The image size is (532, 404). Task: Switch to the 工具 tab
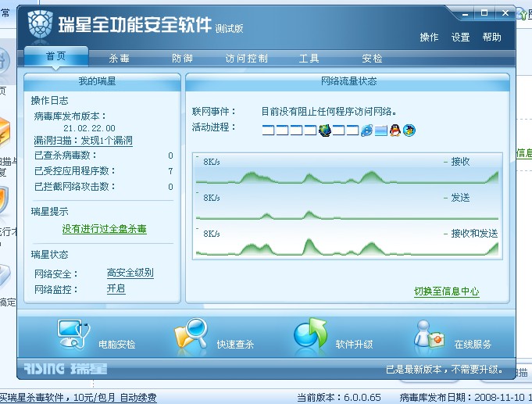point(309,59)
